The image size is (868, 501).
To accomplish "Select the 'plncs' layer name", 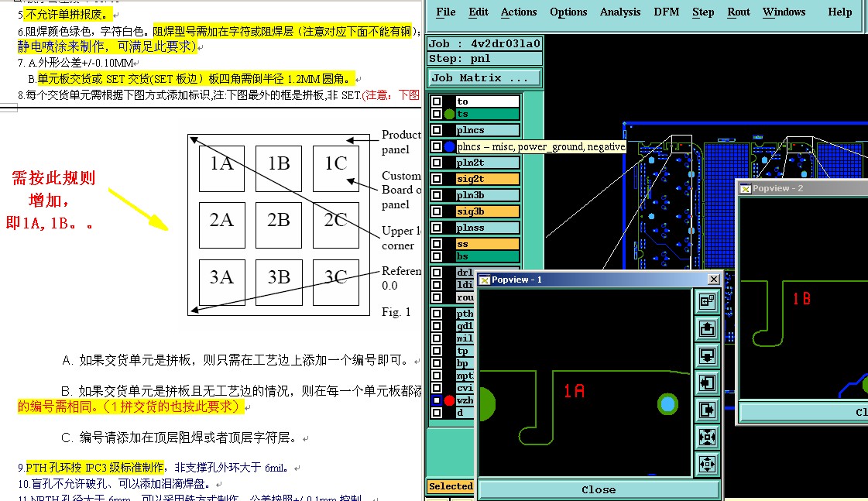I will tap(488, 130).
